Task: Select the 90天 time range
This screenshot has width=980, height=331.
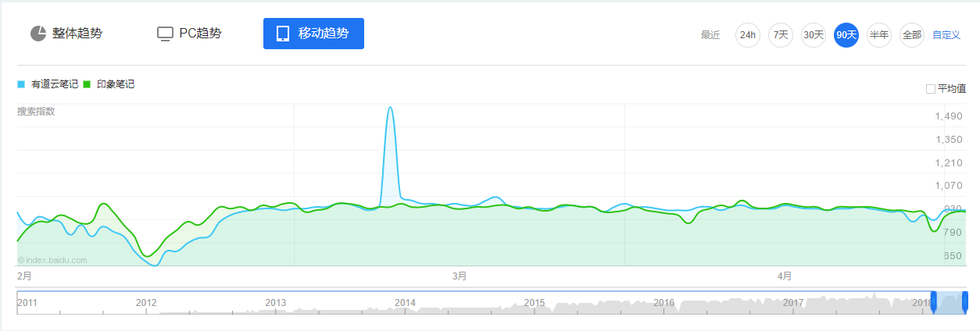Action: click(846, 35)
